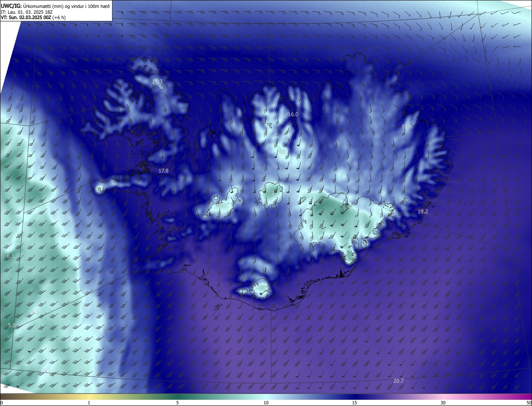532x406 pixels.
Task: Click the 20.7 value label over the southern sea
Action: click(x=398, y=381)
